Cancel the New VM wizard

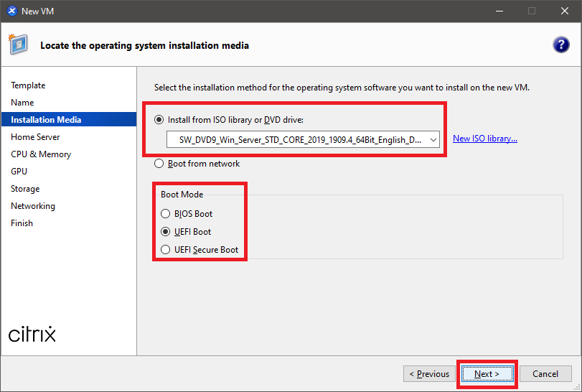(x=545, y=374)
